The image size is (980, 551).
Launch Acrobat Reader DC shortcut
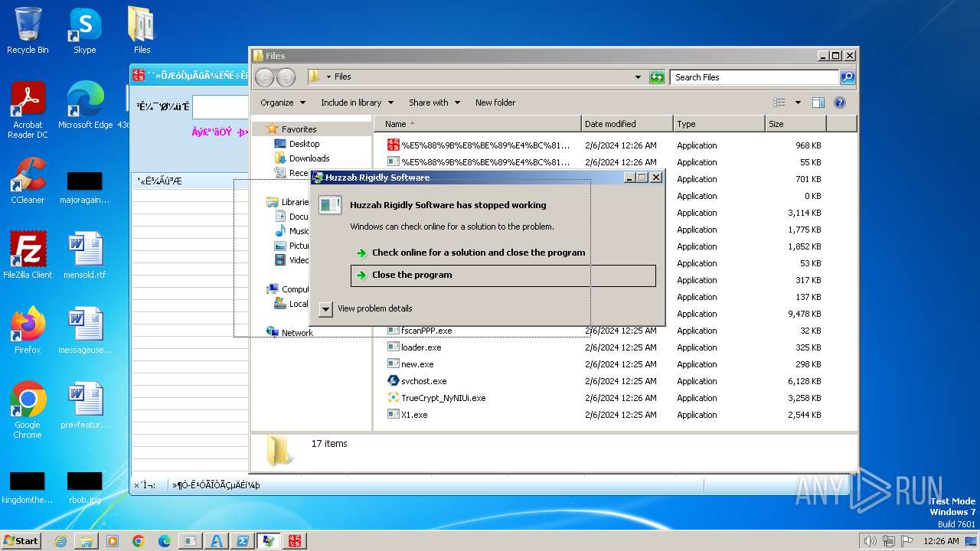click(x=28, y=109)
